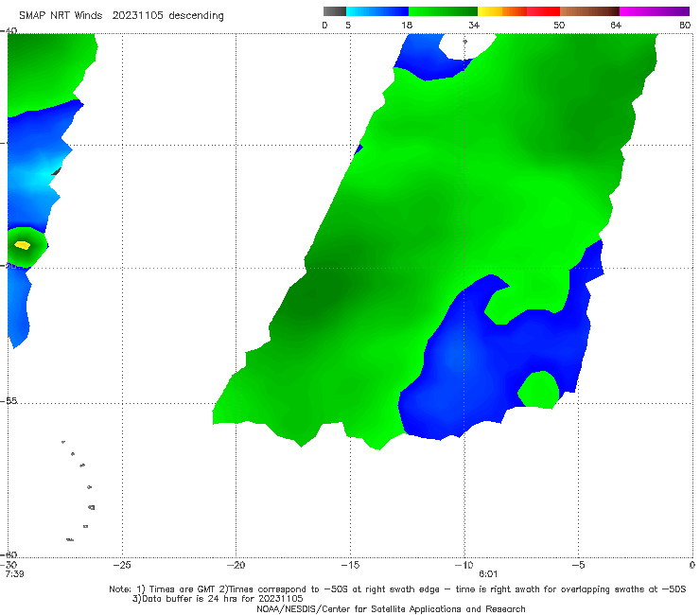Click the longitude axis label '-5'
The width and height of the screenshot is (700, 615).
[578, 565]
